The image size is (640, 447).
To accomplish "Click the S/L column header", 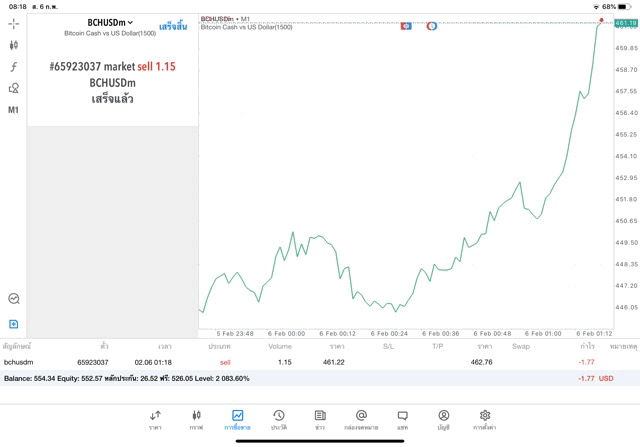I will pos(389,346).
